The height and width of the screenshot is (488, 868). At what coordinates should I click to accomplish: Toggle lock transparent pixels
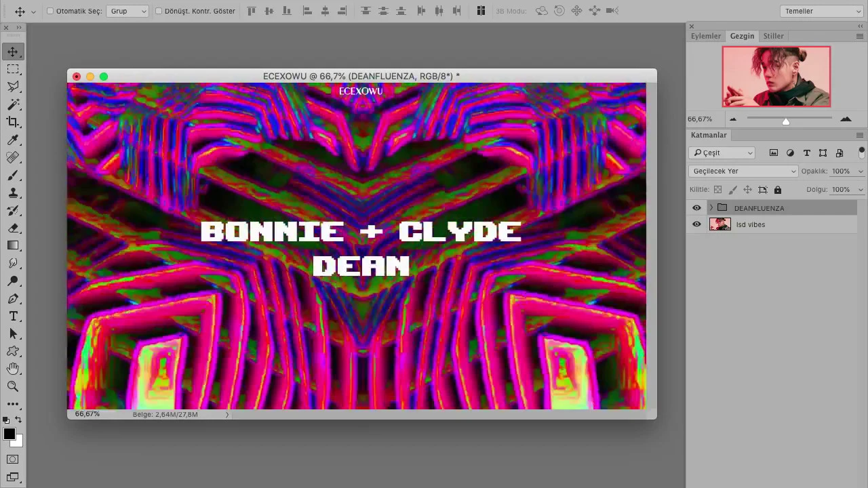tap(717, 190)
